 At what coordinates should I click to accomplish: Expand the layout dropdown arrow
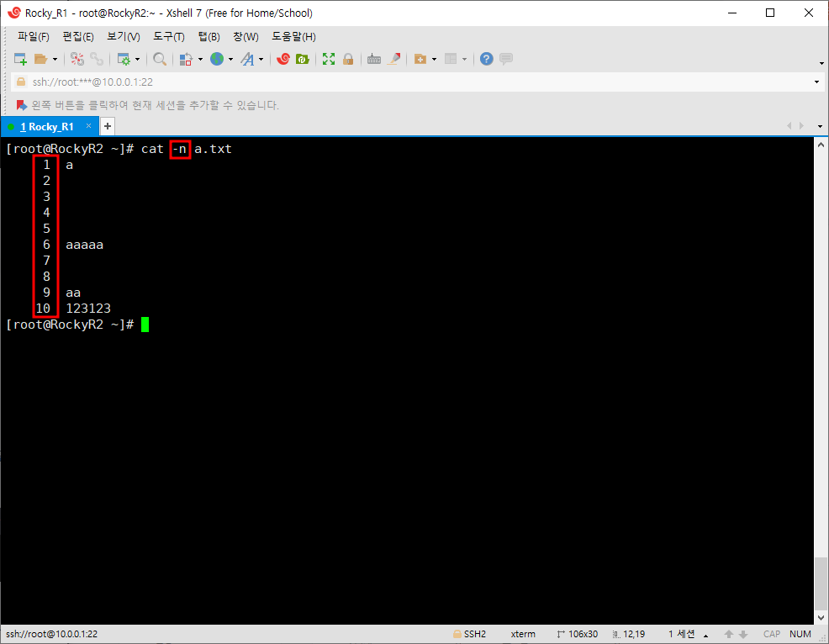(465, 59)
